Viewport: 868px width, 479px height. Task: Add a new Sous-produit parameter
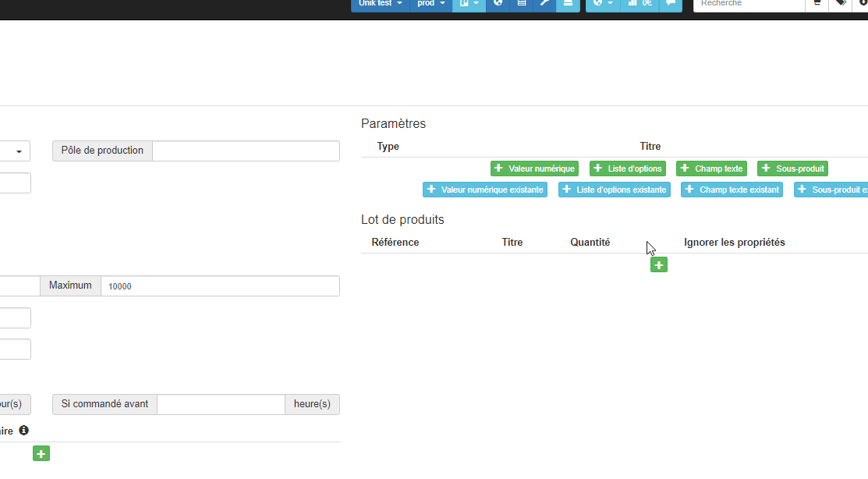coord(793,169)
